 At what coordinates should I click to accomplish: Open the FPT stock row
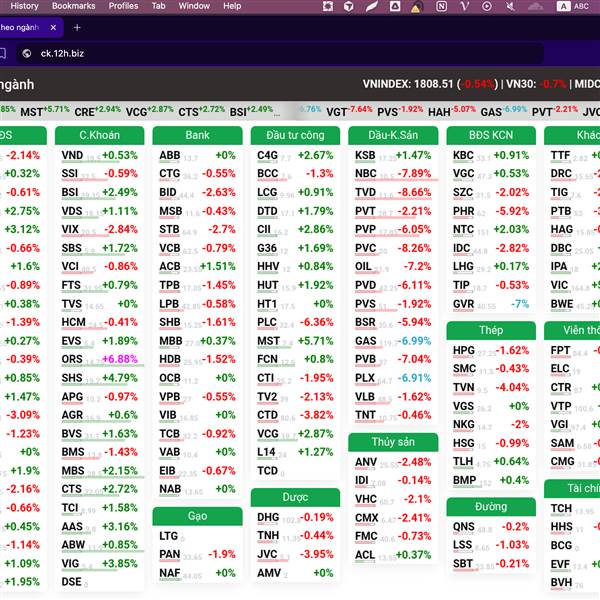click(574, 351)
